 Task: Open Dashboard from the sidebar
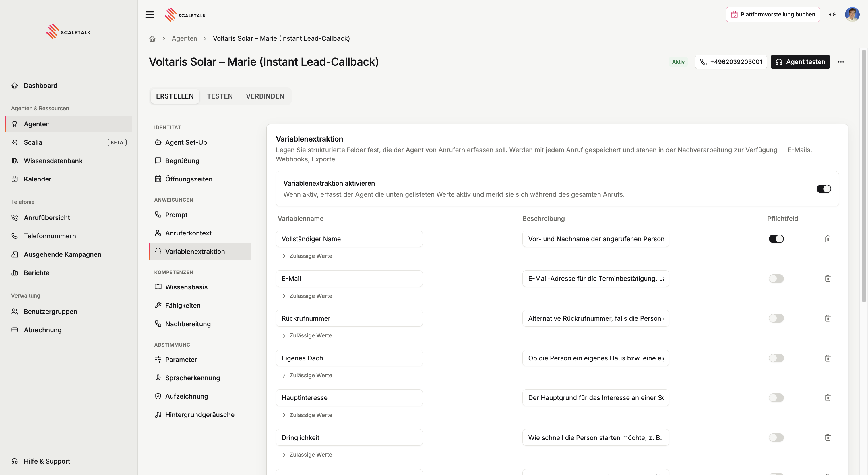coord(69,86)
